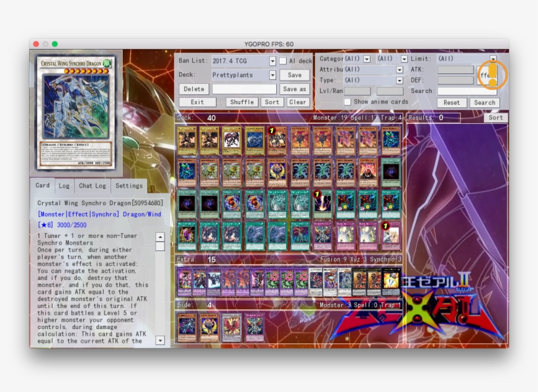Reset the search filters

tap(451, 102)
